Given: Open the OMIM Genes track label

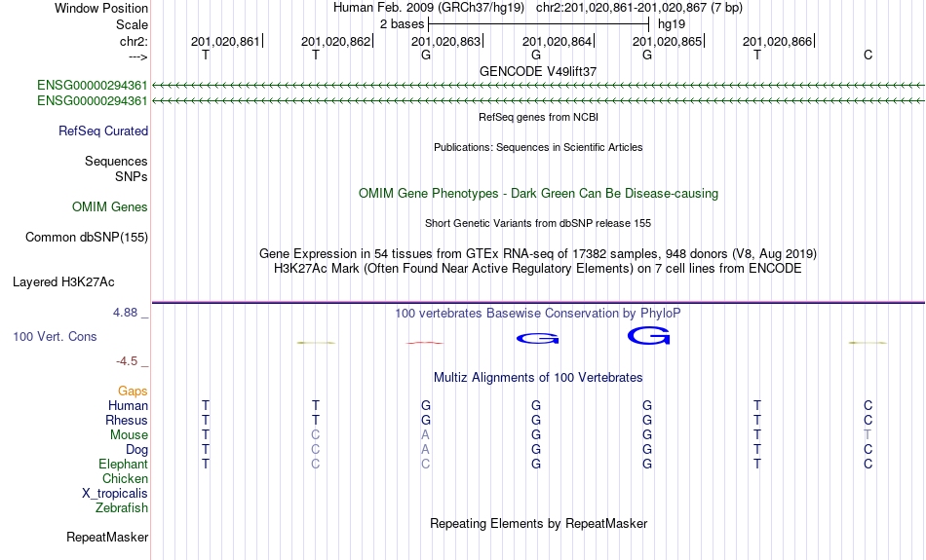Looking at the screenshot, I should (110, 207).
